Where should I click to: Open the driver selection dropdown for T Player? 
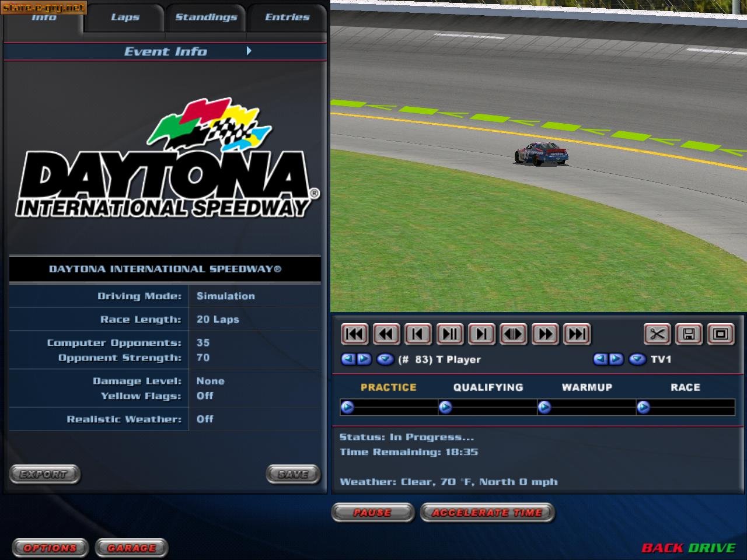point(385,359)
